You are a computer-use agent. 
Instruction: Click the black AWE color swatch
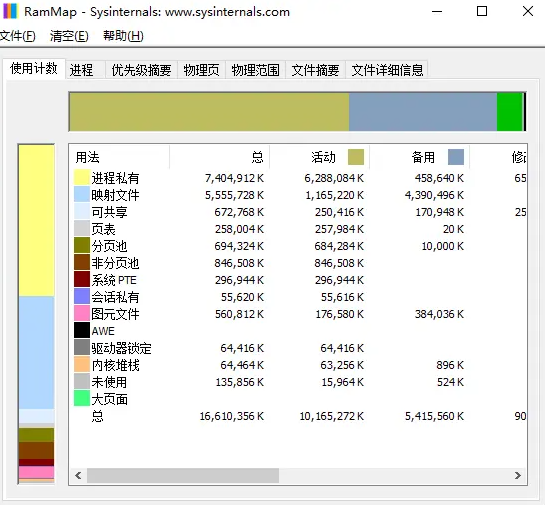coord(82,331)
